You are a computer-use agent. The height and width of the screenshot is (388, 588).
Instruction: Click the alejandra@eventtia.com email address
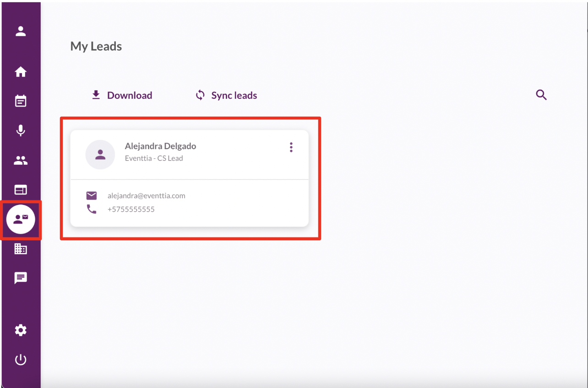click(x=146, y=196)
